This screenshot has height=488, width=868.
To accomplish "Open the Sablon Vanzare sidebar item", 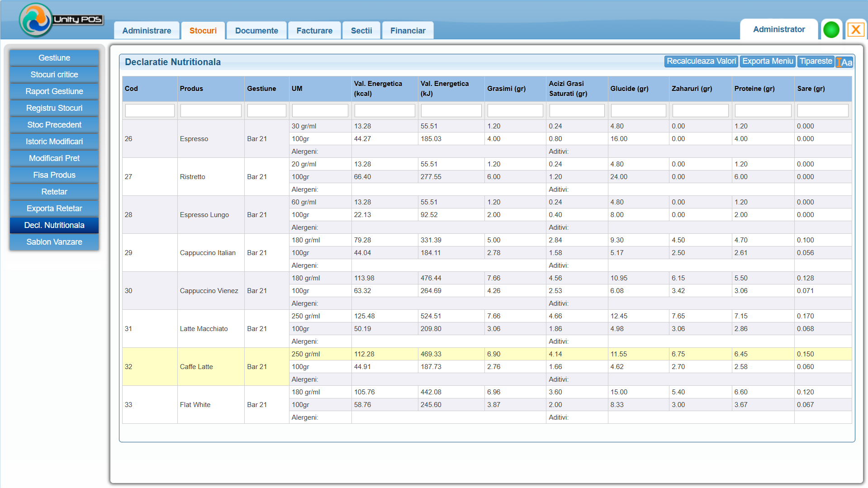I will click(x=54, y=242).
